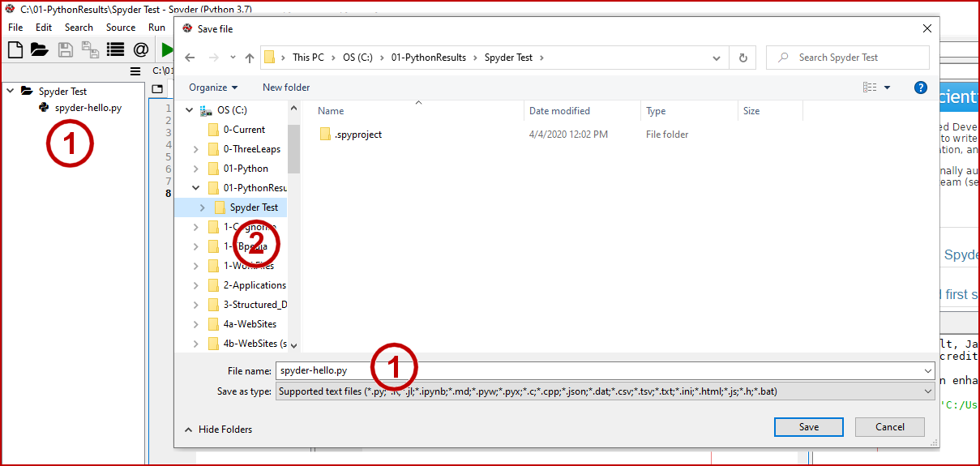The width and height of the screenshot is (980, 466).
Task: Click the green Run file icon
Action: click(x=167, y=49)
